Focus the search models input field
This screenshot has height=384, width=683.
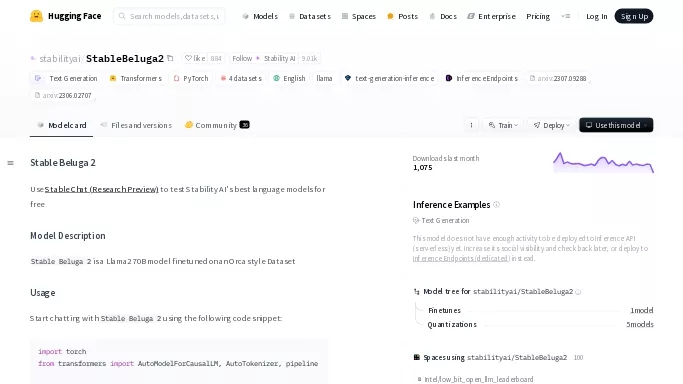169,16
